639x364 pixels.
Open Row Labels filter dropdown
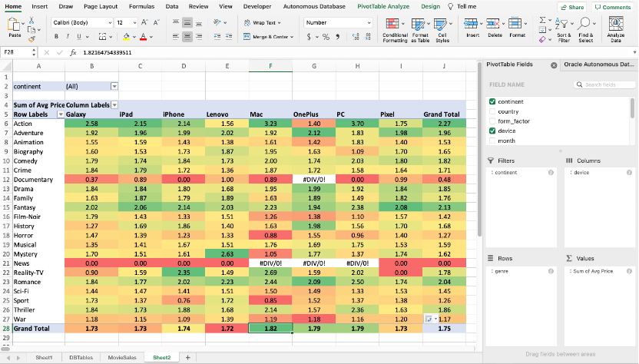click(61, 114)
